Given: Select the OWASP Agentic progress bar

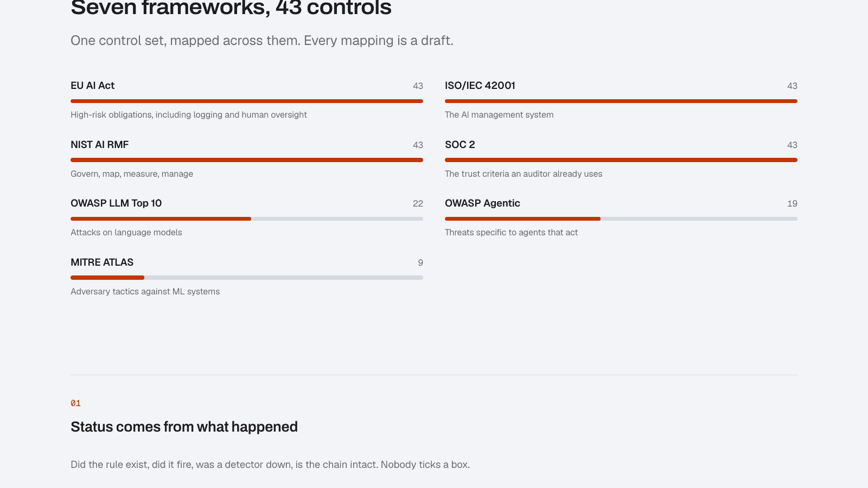Looking at the screenshot, I should 621,219.
